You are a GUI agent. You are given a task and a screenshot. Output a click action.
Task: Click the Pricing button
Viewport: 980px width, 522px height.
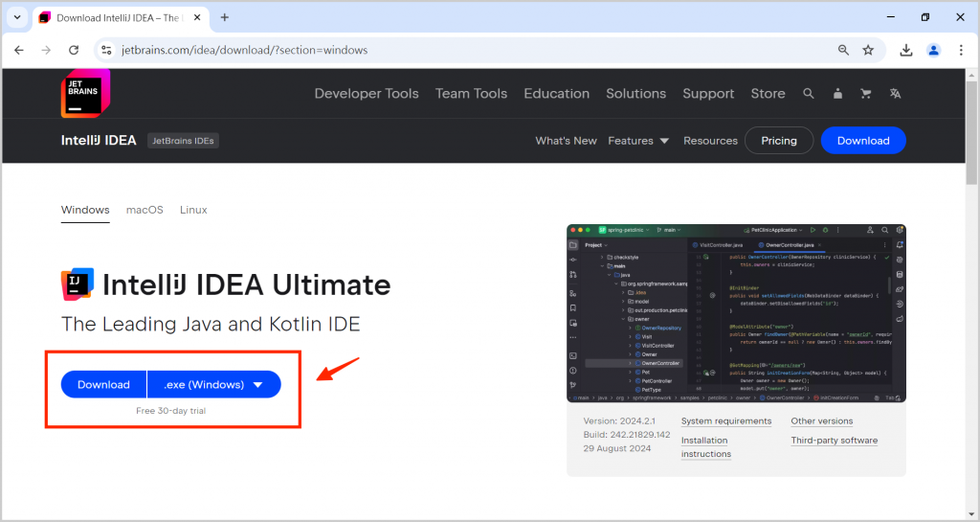coord(779,141)
